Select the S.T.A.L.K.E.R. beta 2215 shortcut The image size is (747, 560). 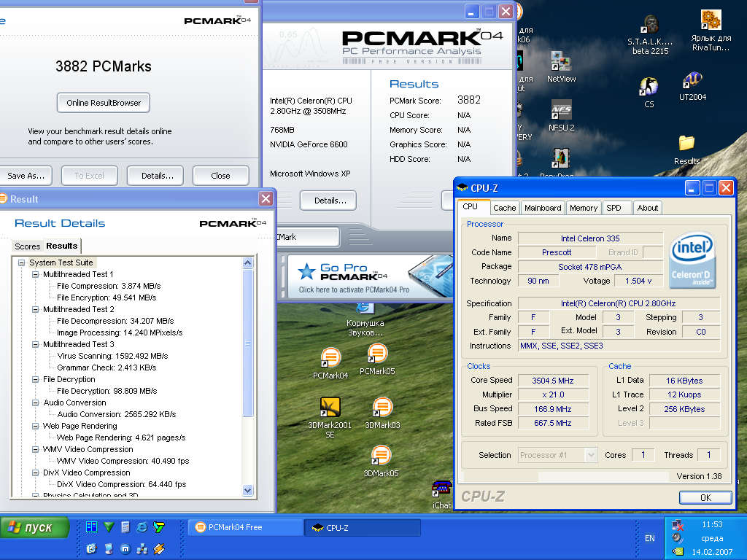coord(650,34)
